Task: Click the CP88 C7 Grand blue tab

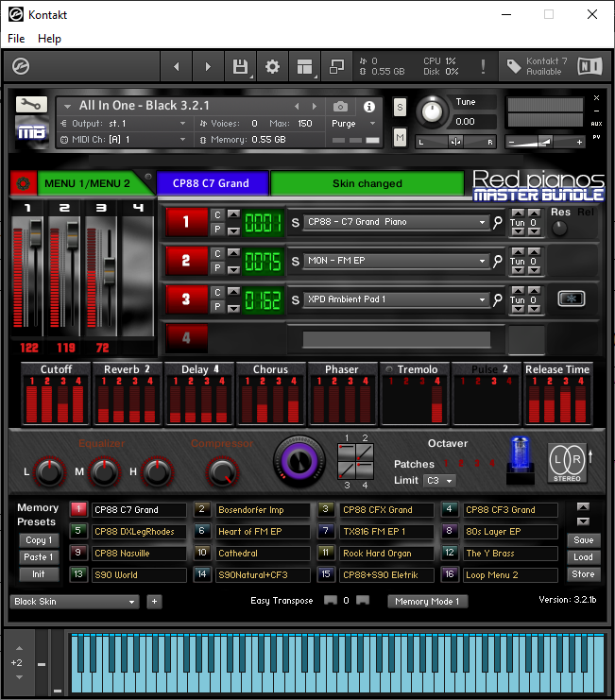Action: pyautogui.click(x=212, y=183)
